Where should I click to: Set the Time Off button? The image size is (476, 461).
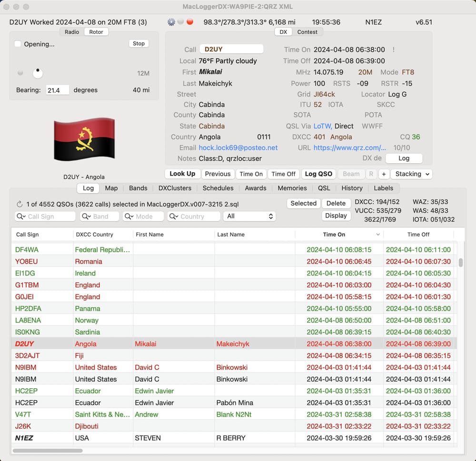[284, 174]
